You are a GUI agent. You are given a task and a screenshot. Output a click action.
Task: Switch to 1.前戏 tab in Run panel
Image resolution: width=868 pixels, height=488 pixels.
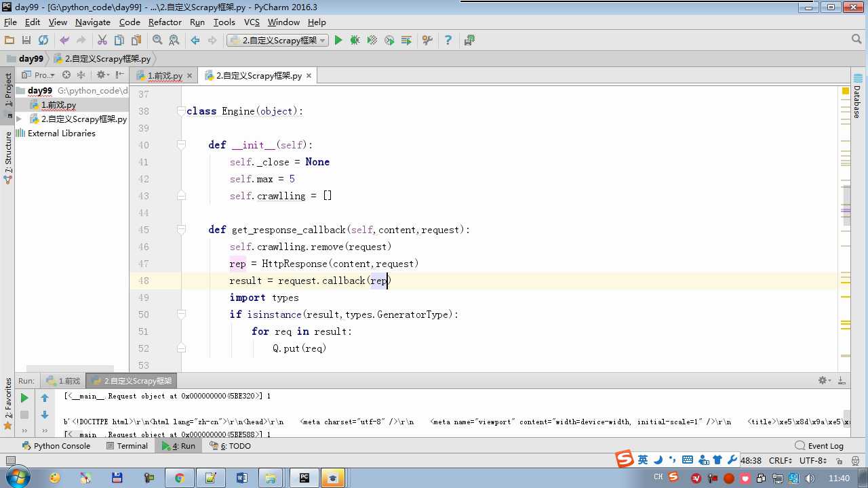[62, 381]
